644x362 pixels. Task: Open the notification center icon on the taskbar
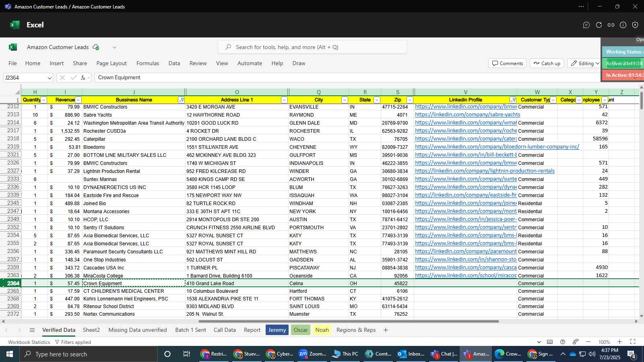pyautogui.click(x=632, y=354)
